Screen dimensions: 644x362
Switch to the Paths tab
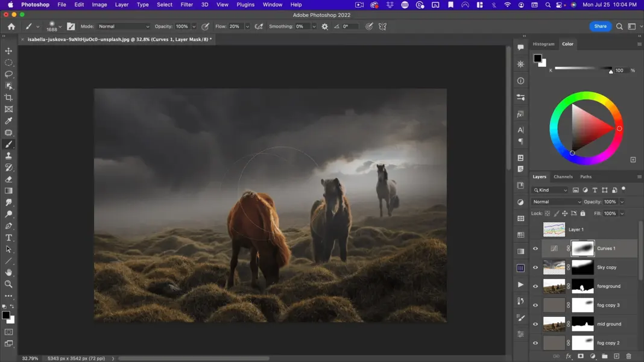586,177
